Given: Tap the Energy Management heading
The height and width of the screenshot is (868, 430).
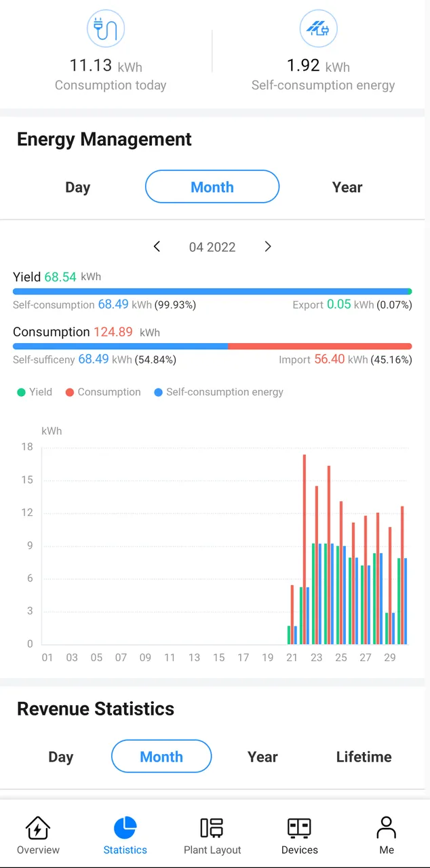Looking at the screenshot, I should (104, 139).
